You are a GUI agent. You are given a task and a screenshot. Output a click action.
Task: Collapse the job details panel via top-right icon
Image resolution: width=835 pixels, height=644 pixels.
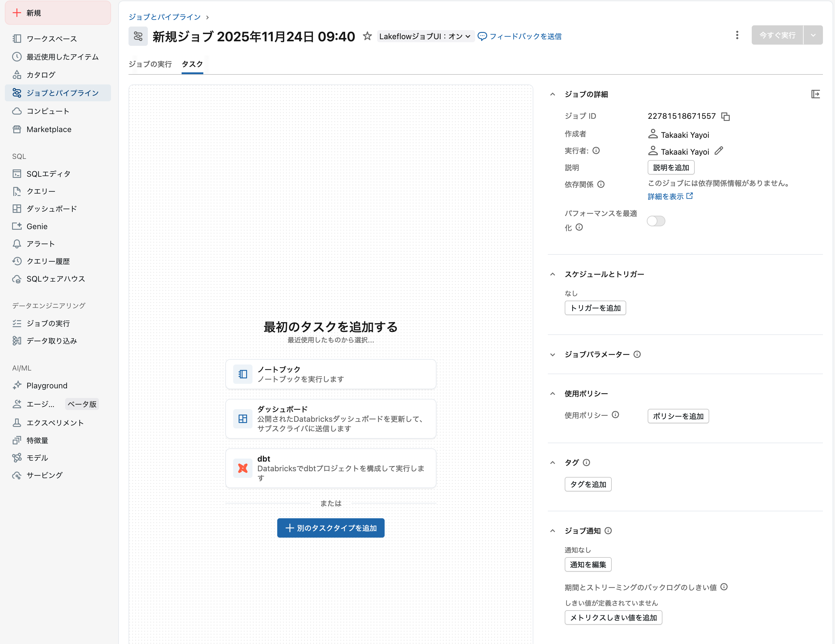coord(815,94)
